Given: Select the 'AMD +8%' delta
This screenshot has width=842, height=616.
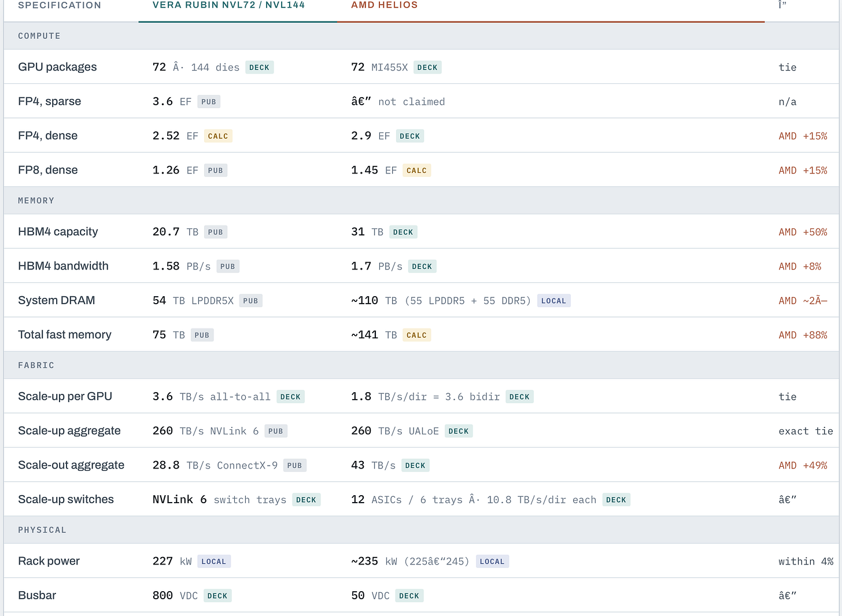Looking at the screenshot, I should 800,266.
